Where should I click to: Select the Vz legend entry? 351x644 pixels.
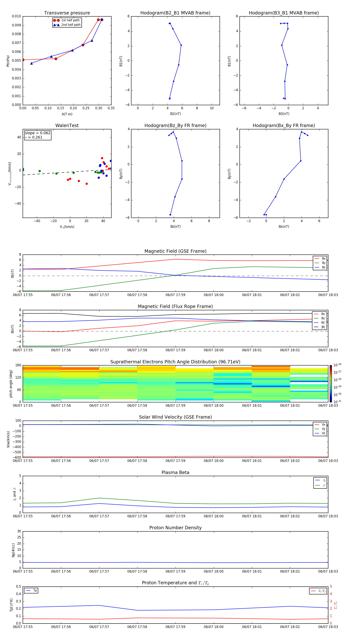pyautogui.click(x=320, y=433)
